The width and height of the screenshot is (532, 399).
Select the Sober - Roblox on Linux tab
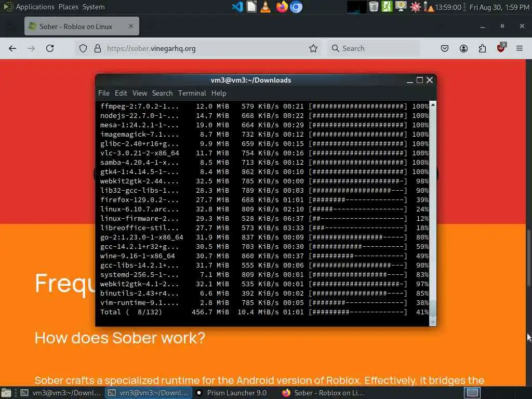[x=82, y=26]
